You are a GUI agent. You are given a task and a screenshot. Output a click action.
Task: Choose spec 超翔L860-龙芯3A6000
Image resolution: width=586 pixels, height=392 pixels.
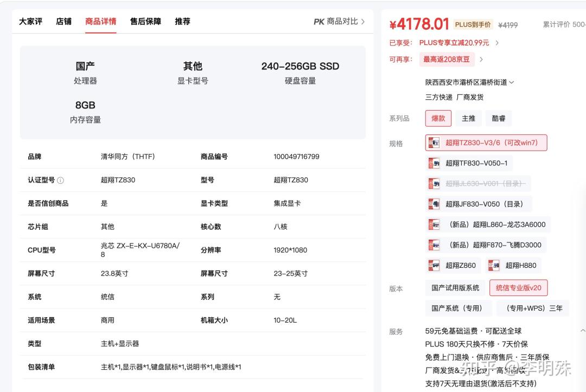(x=488, y=224)
